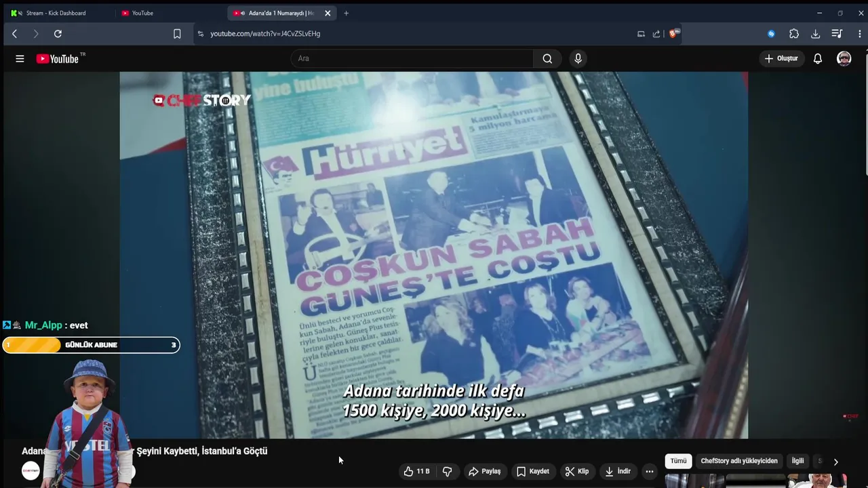Screen dimensions: 868x488
Task: Click the Oluştur create button
Action: 781,59
